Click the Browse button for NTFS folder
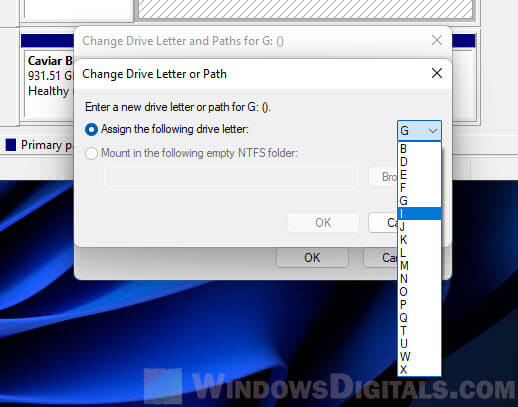 click(383, 177)
